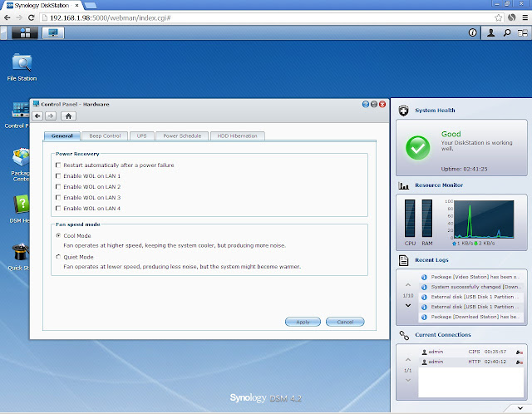Click the browser back arrow

(x=7, y=17)
